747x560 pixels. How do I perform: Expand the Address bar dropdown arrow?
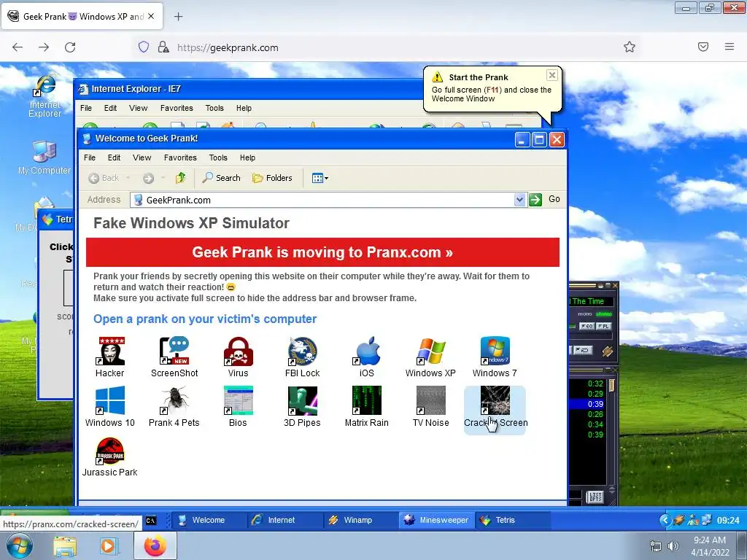tap(519, 200)
